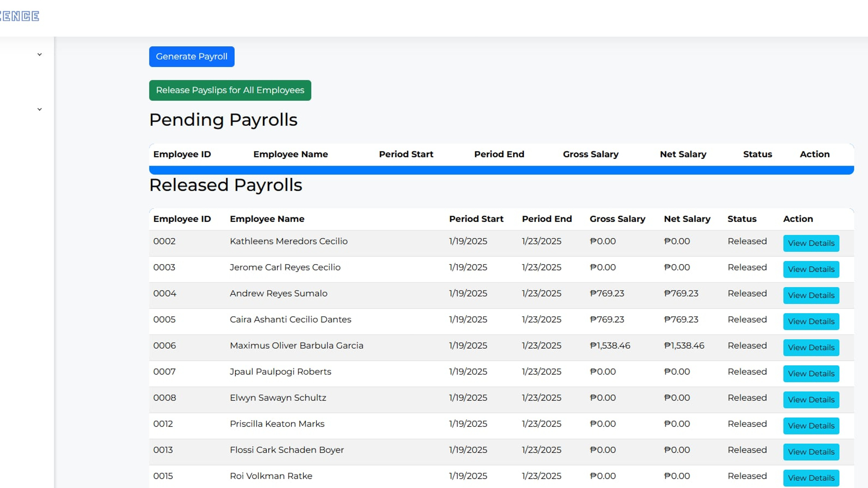The width and height of the screenshot is (868, 488).
Task: Click the name Andrew Reyes Sumalo
Action: [278, 293]
